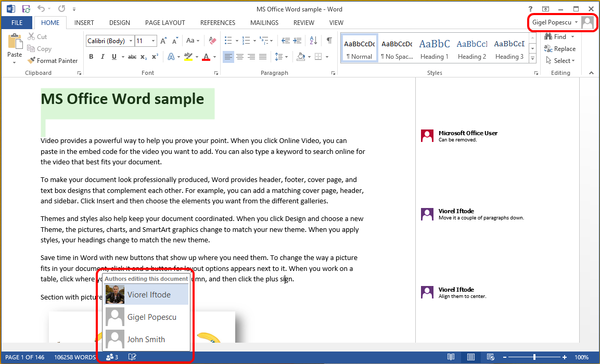This screenshot has height=364, width=600.
Task: Click the Paste clipboard icon
Action: [15, 41]
